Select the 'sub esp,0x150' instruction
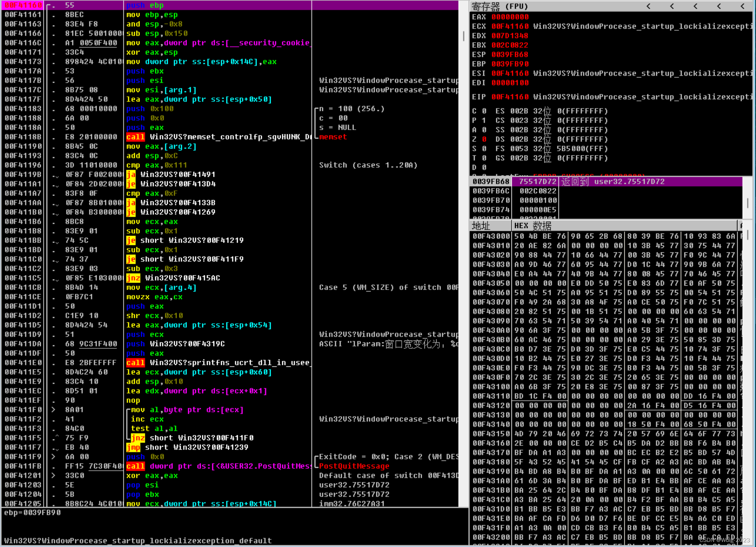The width and height of the screenshot is (756, 547). pos(157,34)
